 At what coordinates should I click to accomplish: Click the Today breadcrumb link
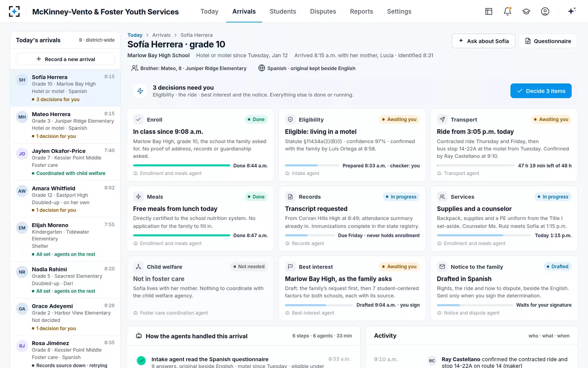click(x=135, y=35)
